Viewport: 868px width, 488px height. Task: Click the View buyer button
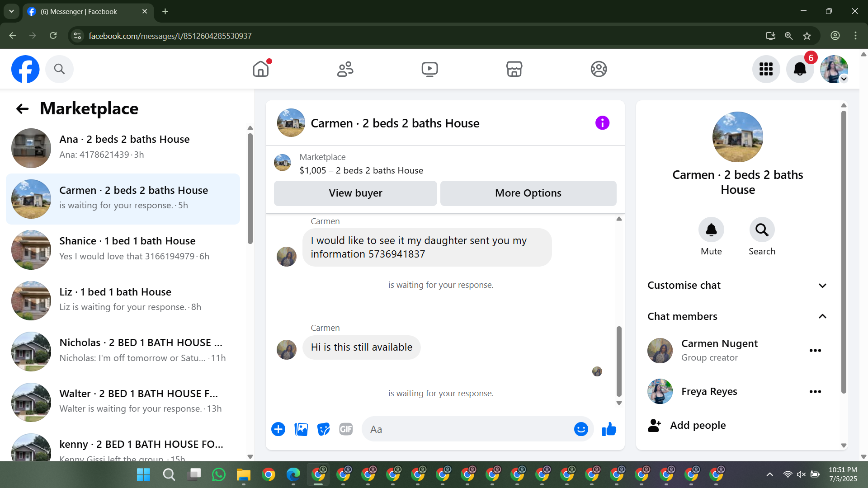pyautogui.click(x=355, y=193)
